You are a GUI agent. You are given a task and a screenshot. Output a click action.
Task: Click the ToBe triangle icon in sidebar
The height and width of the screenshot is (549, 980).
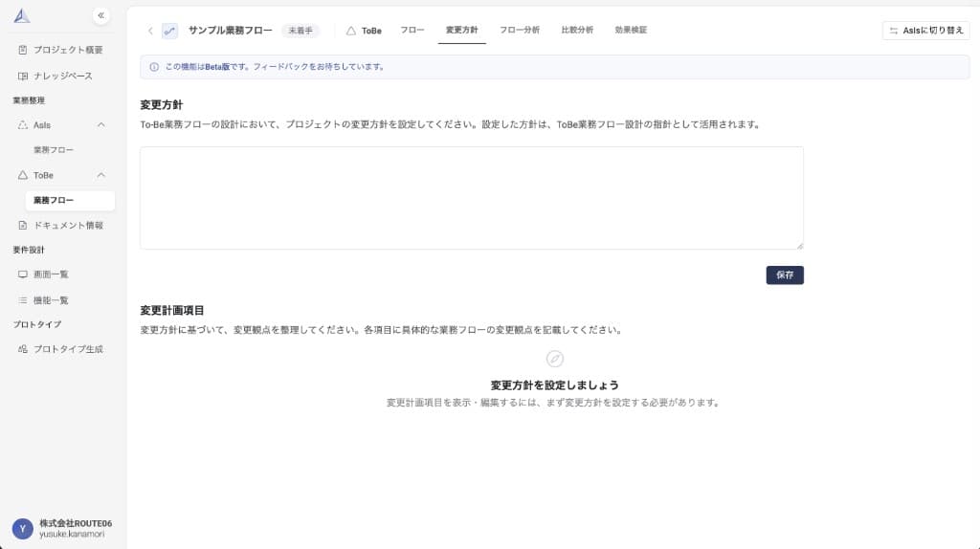coord(23,175)
